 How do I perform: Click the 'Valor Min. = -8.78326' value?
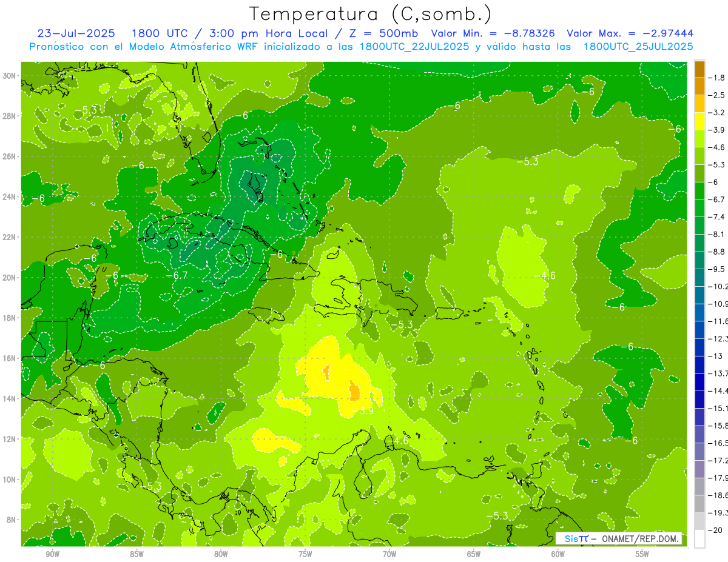pyautogui.click(x=493, y=33)
